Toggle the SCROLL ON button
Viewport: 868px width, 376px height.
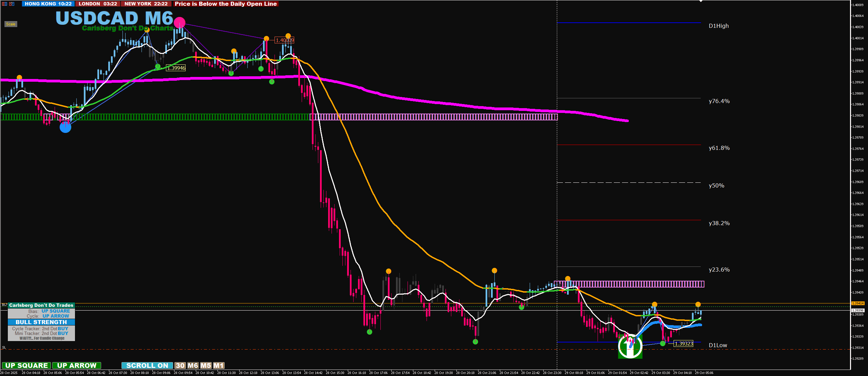(147, 365)
